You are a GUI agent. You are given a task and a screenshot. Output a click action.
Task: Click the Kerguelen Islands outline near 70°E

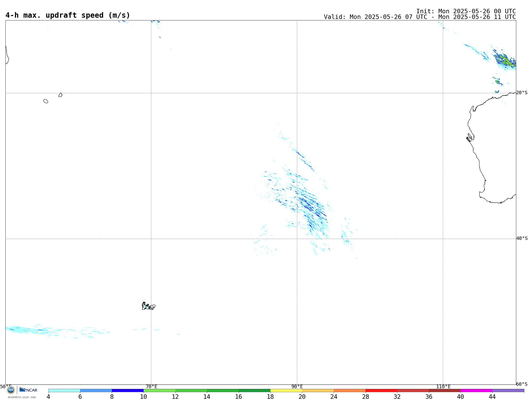coord(149,306)
